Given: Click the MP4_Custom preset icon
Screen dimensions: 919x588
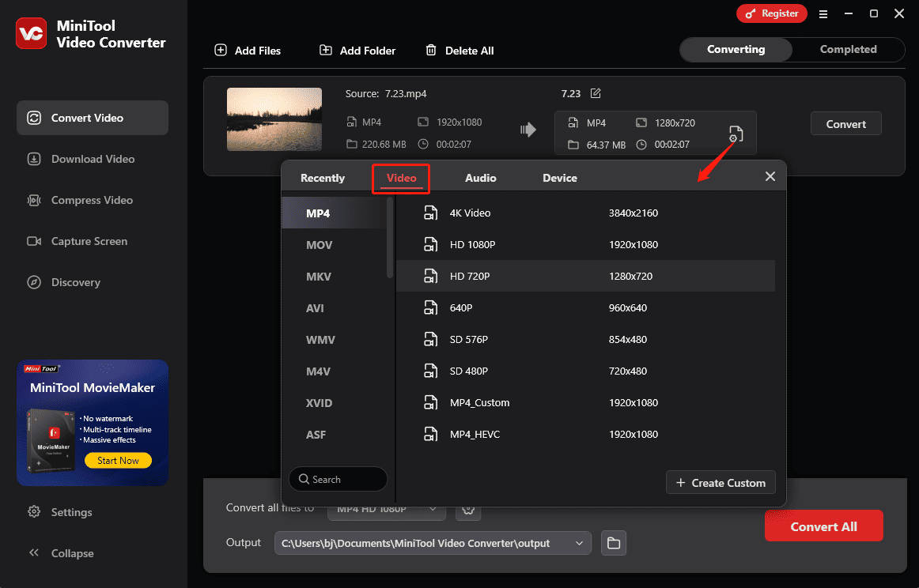Looking at the screenshot, I should pos(431,402).
